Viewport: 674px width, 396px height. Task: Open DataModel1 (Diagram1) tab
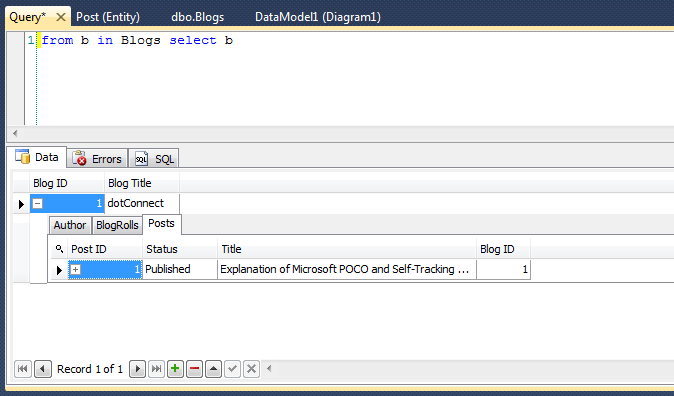(x=318, y=17)
